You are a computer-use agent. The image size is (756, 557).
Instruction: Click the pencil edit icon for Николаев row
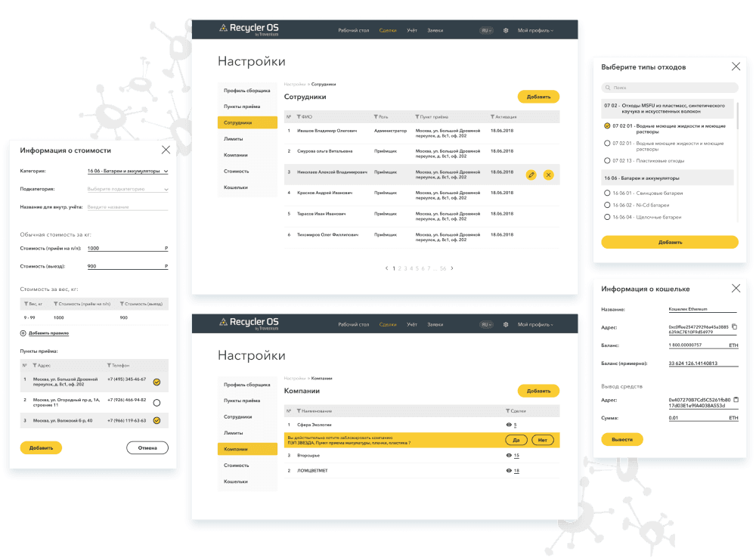click(x=531, y=175)
